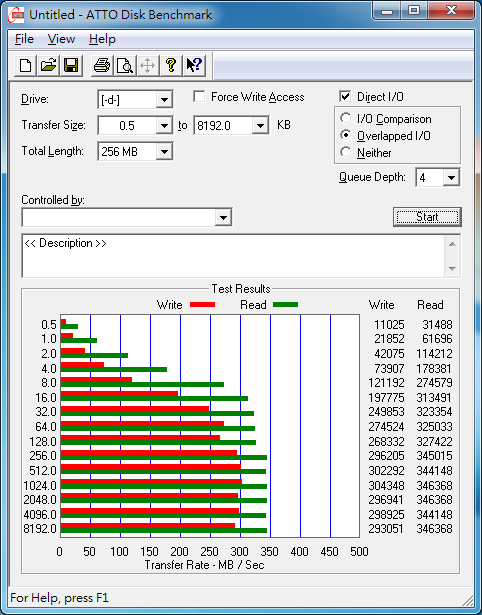Click inside the Description text area
The width and height of the screenshot is (482, 615).
tap(234, 256)
